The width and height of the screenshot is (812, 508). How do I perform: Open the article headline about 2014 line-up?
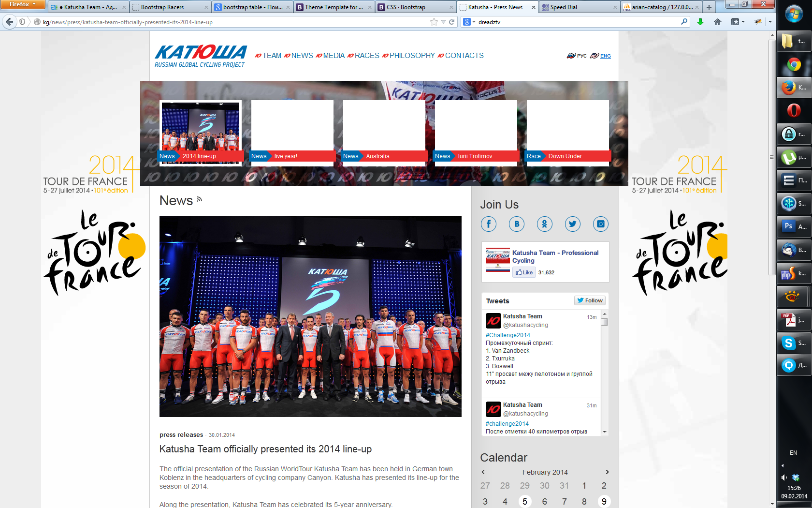[x=265, y=449]
